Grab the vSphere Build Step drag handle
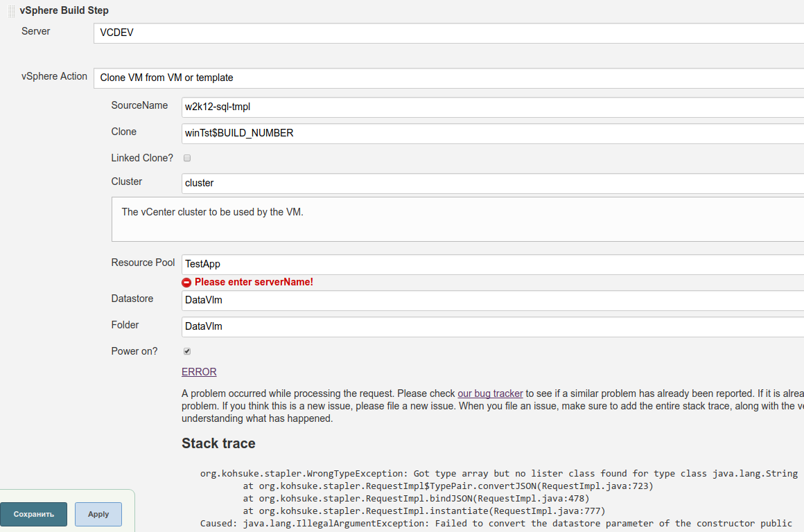The height and width of the screenshot is (532, 804). pyautogui.click(x=11, y=10)
